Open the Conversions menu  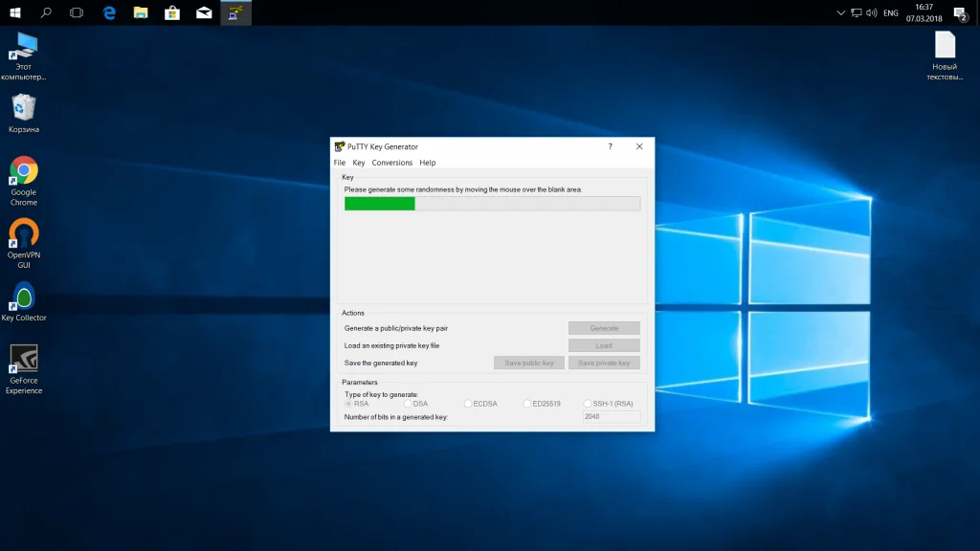[391, 163]
